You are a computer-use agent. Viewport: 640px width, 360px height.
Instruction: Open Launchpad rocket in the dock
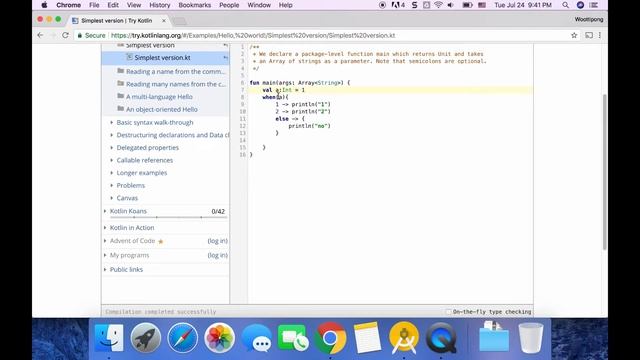point(146,338)
